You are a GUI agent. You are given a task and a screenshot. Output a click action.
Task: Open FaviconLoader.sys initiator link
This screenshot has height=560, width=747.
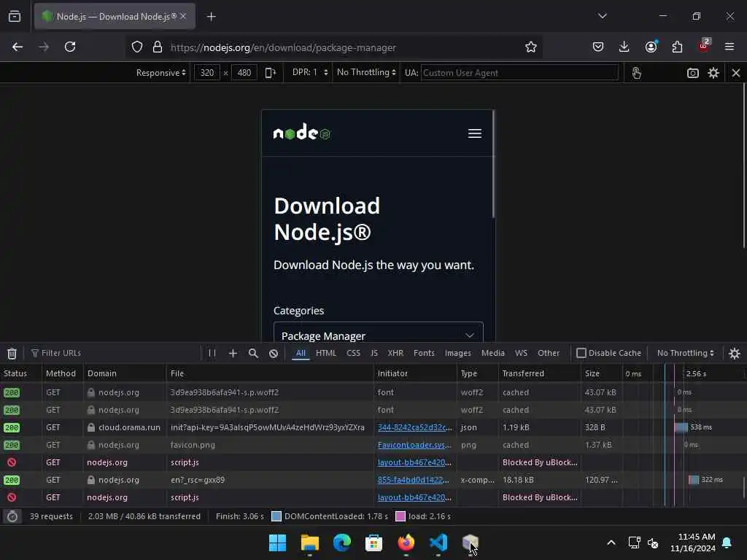coord(414,445)
